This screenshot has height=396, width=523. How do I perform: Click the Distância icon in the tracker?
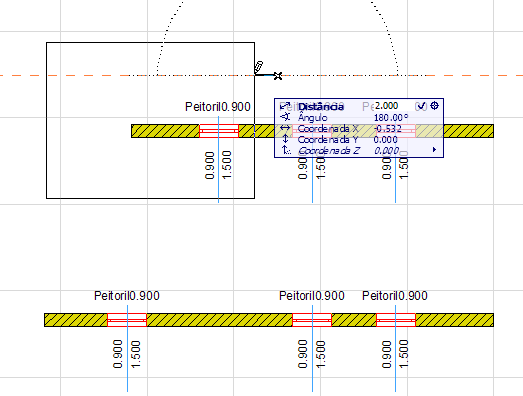tap(285, 106)
